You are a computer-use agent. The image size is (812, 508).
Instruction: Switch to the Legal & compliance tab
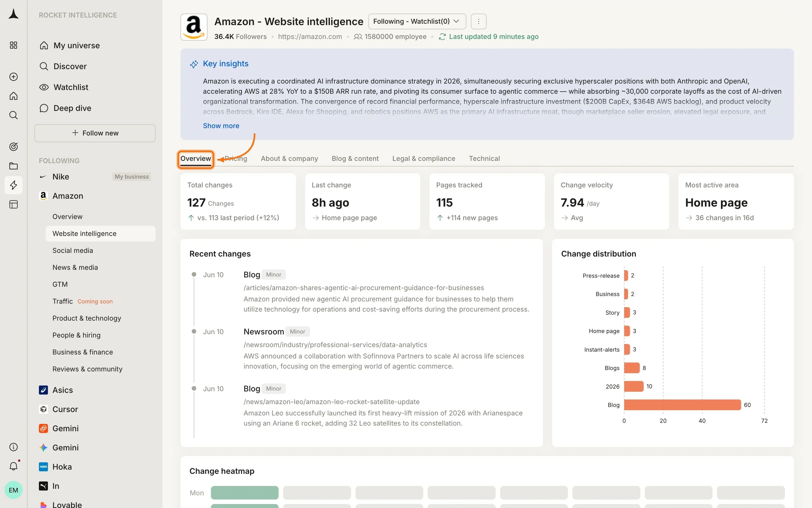[x=424, y=159]
